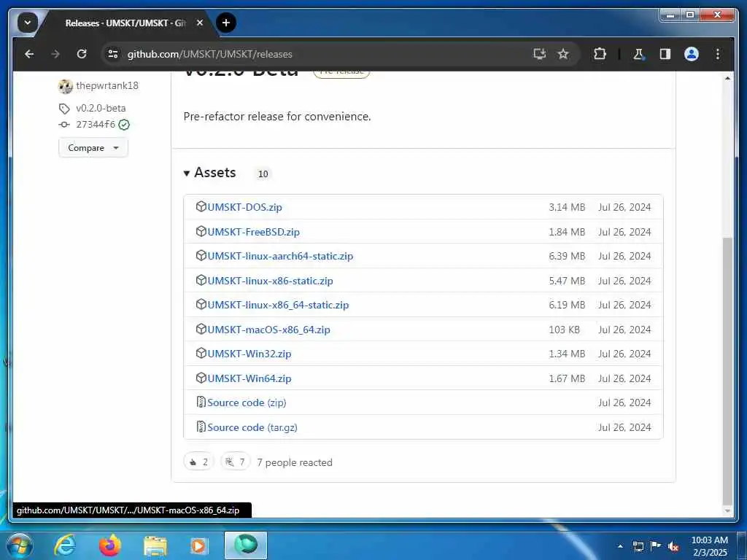Click package icon beside UMSKT-DOS.zip

tap(201, 206)
